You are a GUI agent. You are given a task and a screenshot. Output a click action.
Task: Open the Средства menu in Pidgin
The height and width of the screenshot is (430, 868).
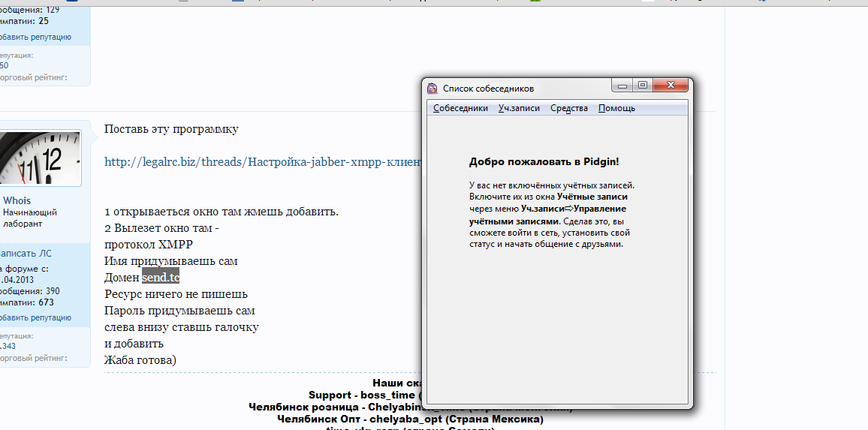[x=569, y=108]
